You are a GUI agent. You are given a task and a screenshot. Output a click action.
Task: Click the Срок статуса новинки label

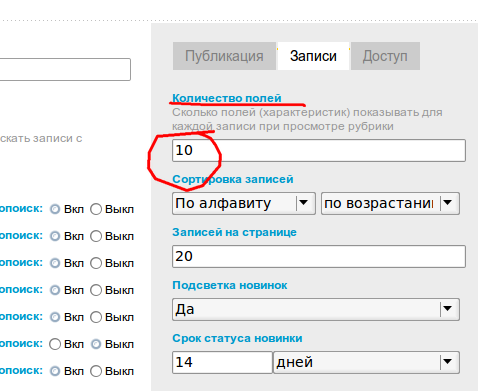click(x=237, y=338)
